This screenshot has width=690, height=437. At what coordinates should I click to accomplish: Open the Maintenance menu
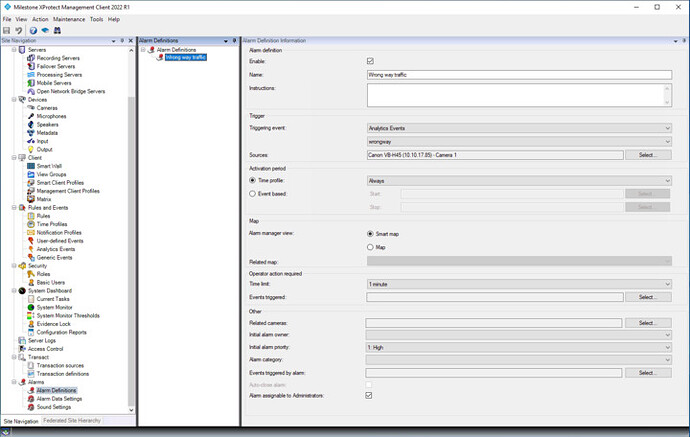tap(69, 19)
